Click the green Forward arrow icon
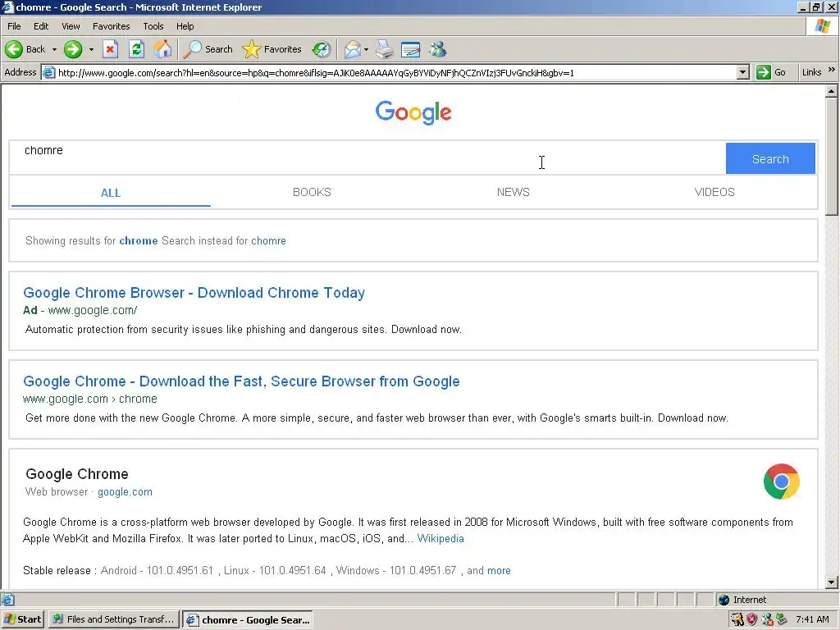The width and height of the screenshot is (840, 630). click(x=73, y=49)
